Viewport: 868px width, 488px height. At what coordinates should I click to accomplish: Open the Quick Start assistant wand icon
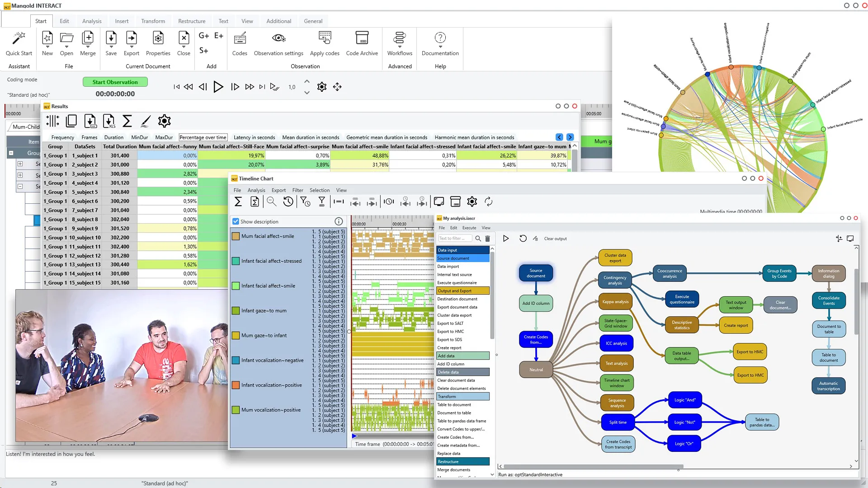(x=19, y=38)
